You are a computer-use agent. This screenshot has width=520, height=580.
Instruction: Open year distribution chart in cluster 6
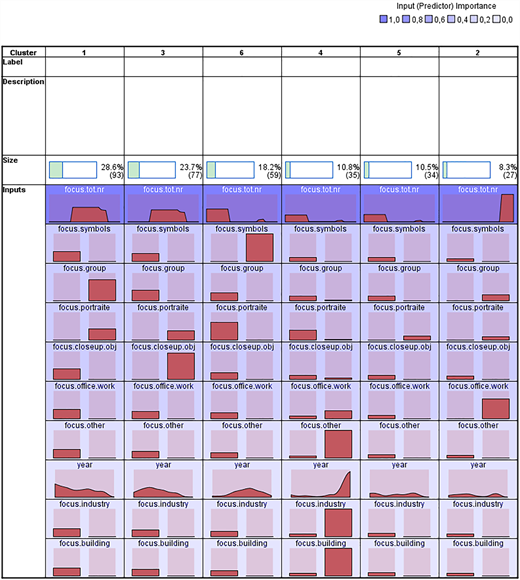tap(242, 480)
